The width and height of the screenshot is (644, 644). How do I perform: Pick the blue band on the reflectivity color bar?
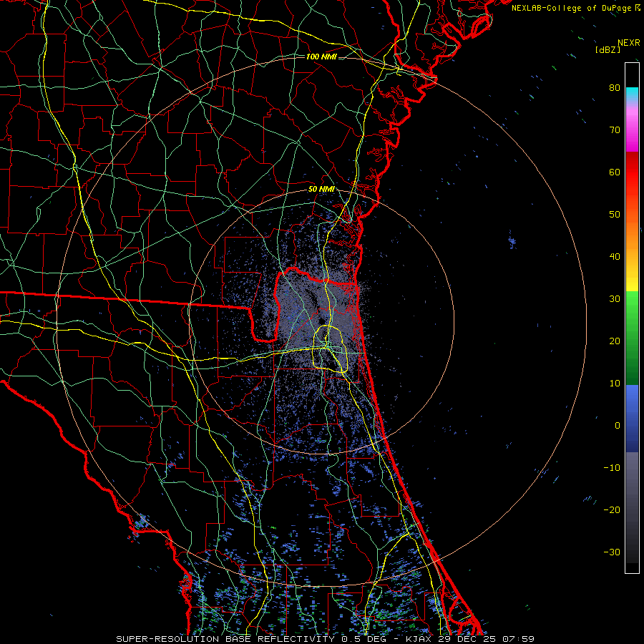[632, 419]
